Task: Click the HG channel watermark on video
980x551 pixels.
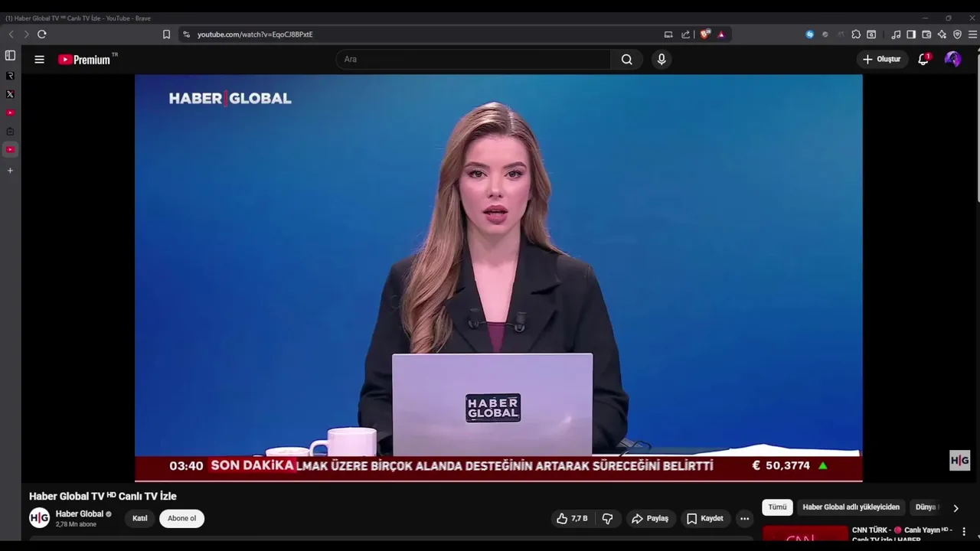Action: pos(959,460)
